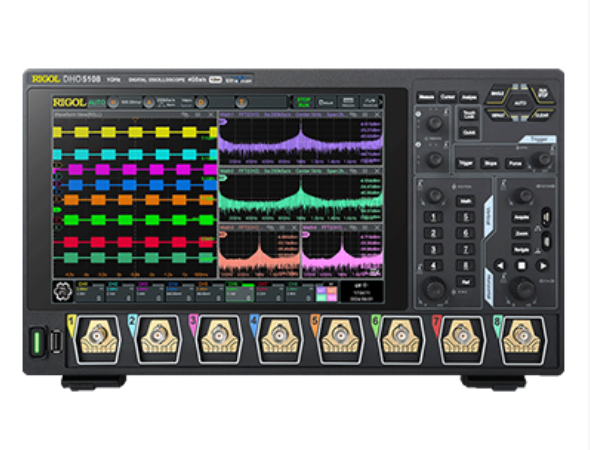Click the orange number 5 channel tag

point(315,326)
